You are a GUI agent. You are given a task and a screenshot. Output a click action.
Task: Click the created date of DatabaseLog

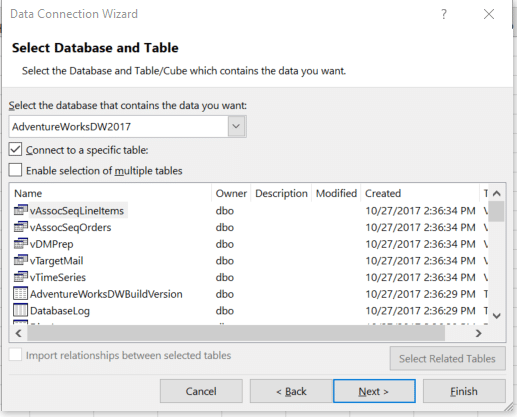[420, 310]
